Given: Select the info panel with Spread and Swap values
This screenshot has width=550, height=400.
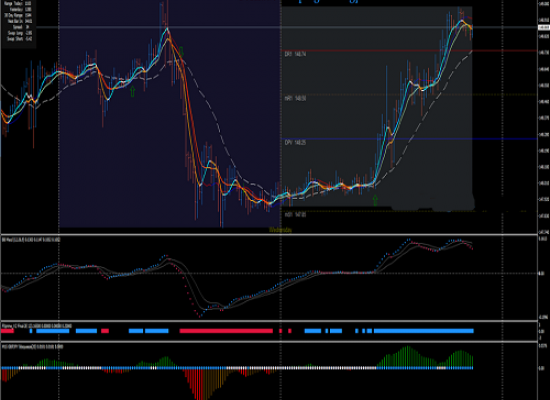Looking at the screenshot, I should pos(18,21).
